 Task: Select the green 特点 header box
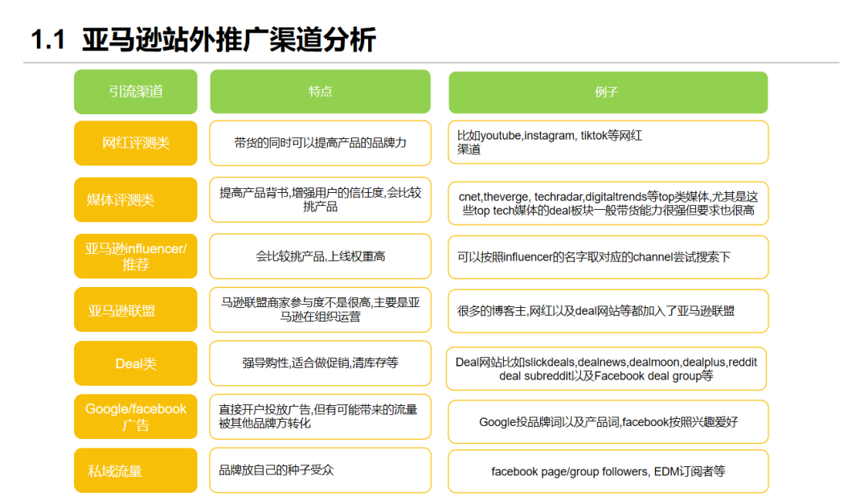click(320, 92)
